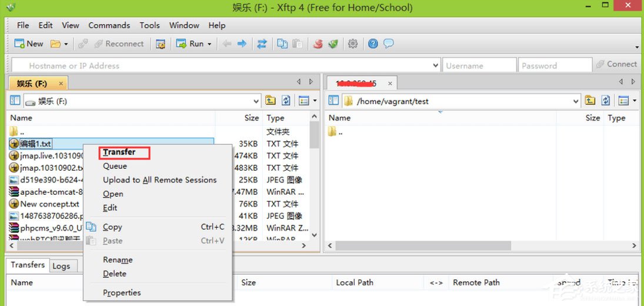Choose Delete in the context menu
Screen dimensions: 644x306
point(115,274)
